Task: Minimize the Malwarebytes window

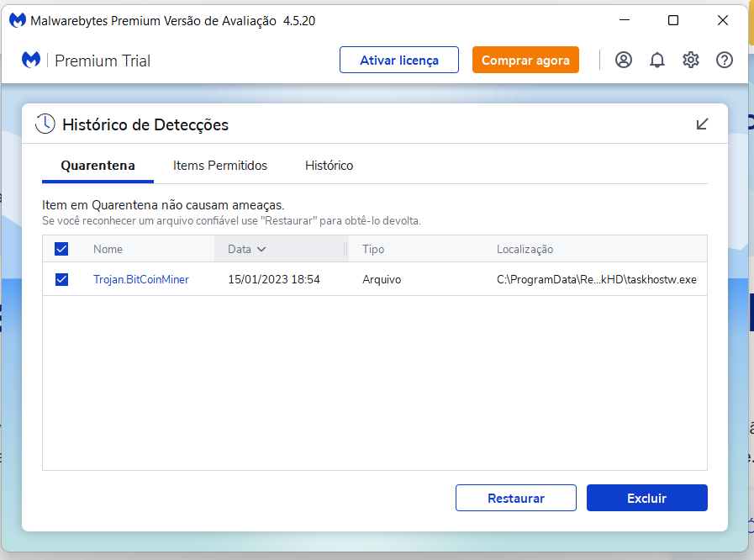Action: (x=625, y=20)
